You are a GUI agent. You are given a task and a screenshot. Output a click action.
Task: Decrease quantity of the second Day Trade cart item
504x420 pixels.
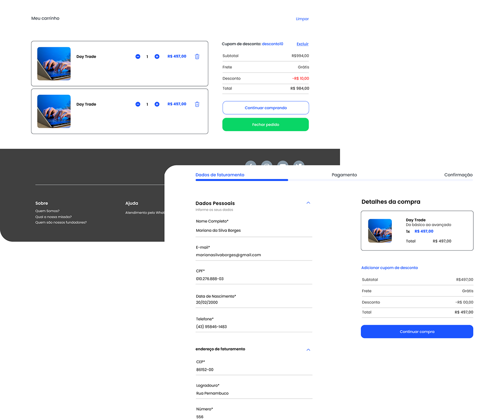(x=138, y=104)
